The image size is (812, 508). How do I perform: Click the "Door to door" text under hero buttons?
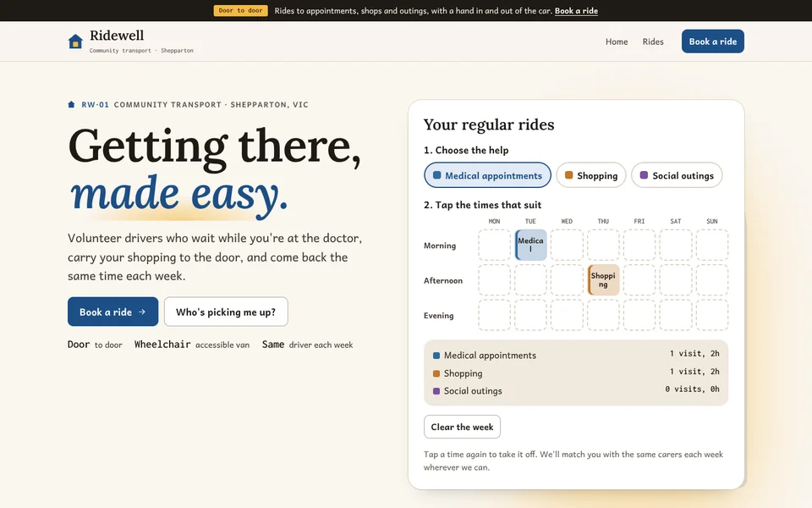95,345
